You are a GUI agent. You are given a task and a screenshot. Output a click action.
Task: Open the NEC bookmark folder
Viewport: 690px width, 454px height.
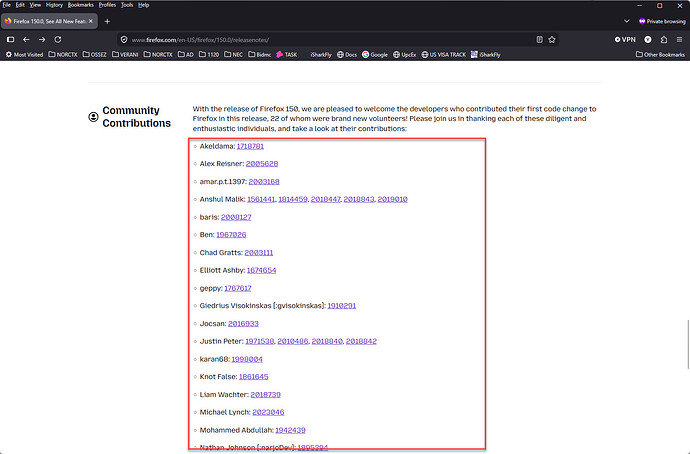(234, 55)
